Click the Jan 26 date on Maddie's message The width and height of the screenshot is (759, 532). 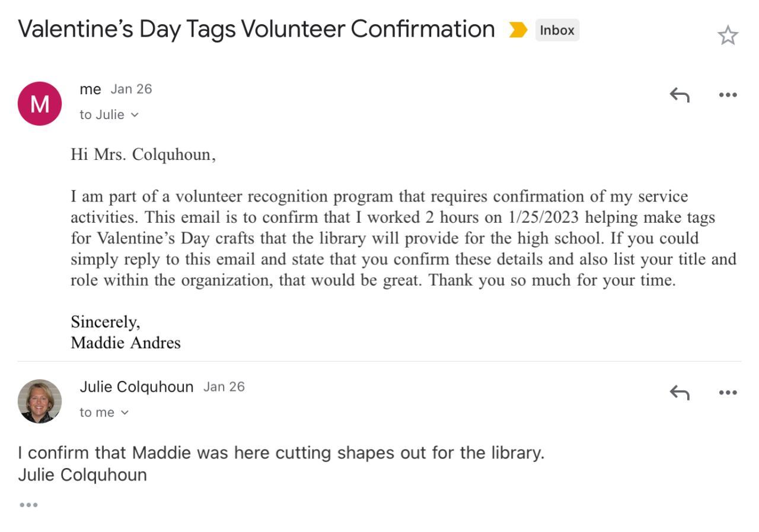(x=131, y=89)
